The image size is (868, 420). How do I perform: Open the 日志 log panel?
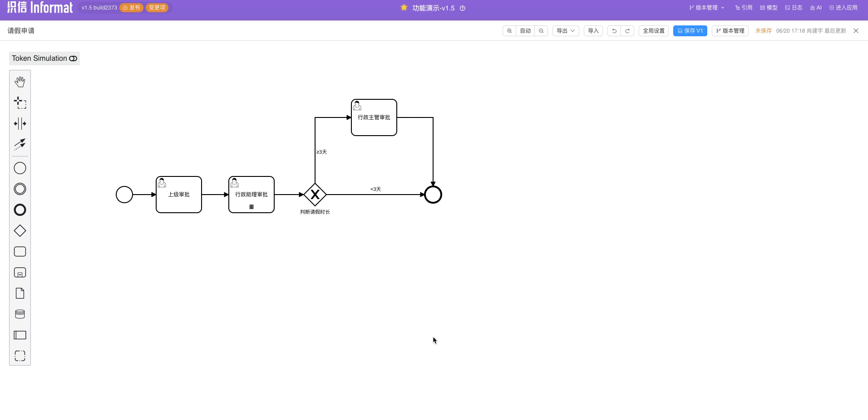pos(793,8)
